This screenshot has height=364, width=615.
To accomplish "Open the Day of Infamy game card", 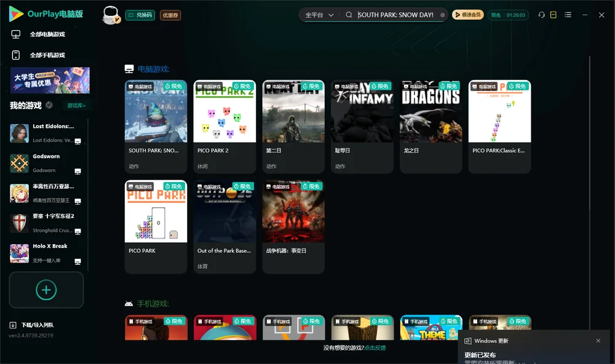I will 362,127.
